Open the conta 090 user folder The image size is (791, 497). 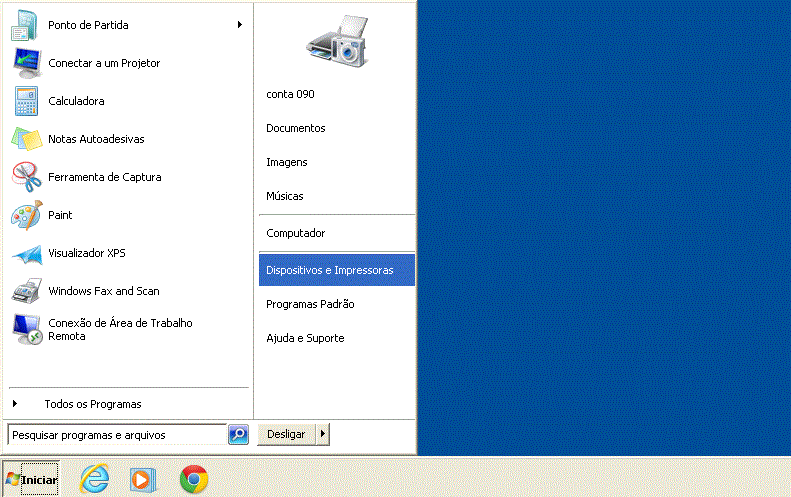click(290, 94)
